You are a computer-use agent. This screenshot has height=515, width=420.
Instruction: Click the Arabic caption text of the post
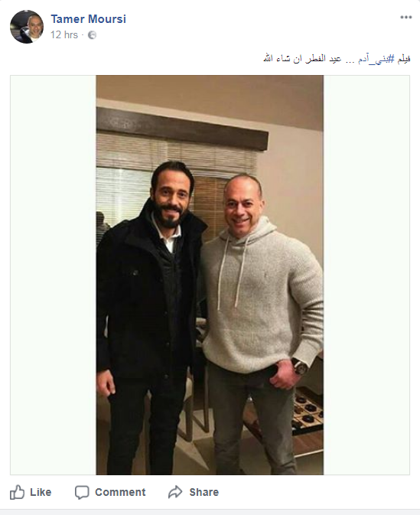337,59
